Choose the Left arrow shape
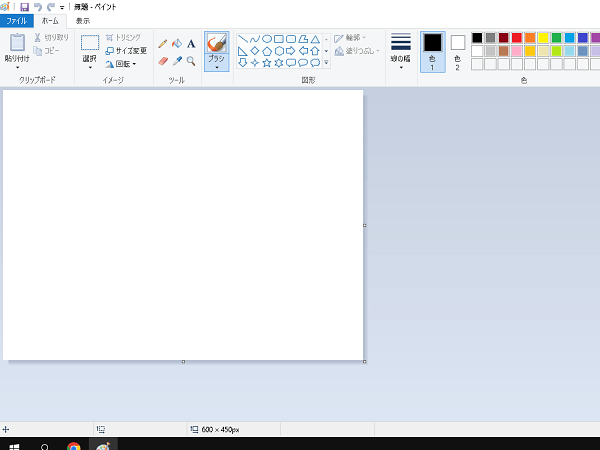The height and width of the screenshot is (450, 600). point(303,51)
